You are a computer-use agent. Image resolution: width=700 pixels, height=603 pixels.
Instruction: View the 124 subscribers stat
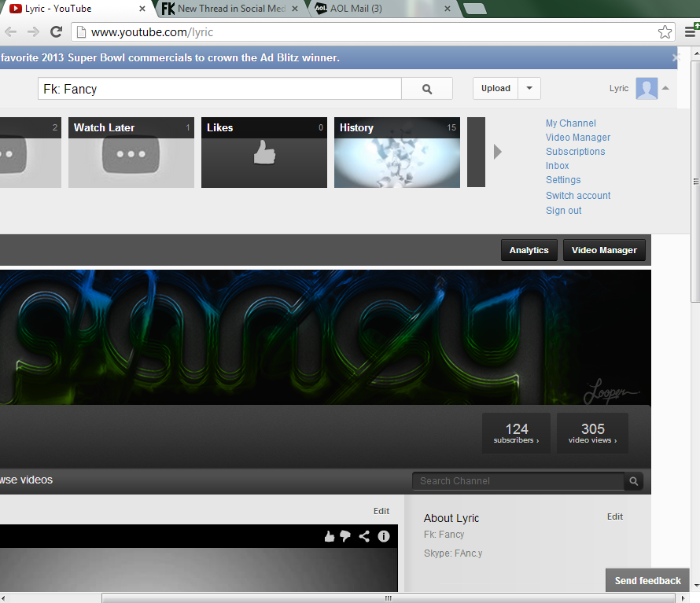(516, 433)
